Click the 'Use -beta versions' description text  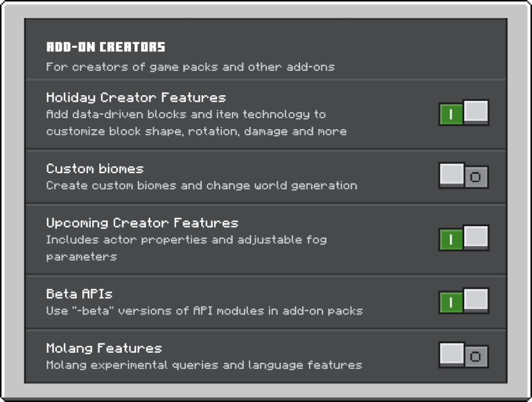click(204, 311)
